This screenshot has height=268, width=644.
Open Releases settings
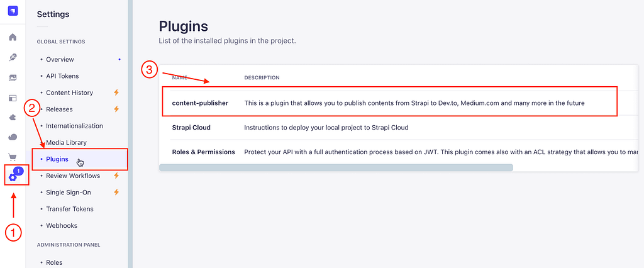59,109
